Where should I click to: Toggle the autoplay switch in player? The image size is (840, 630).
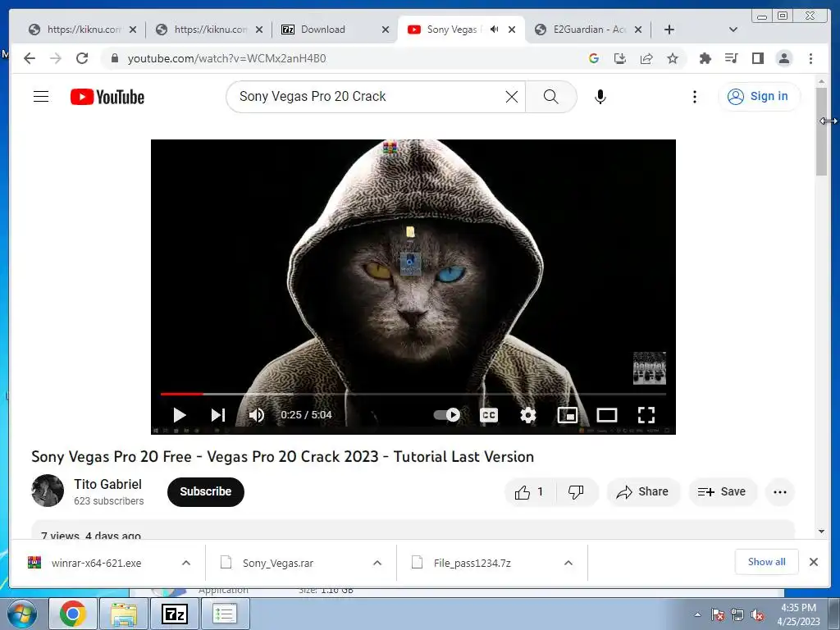447,414
